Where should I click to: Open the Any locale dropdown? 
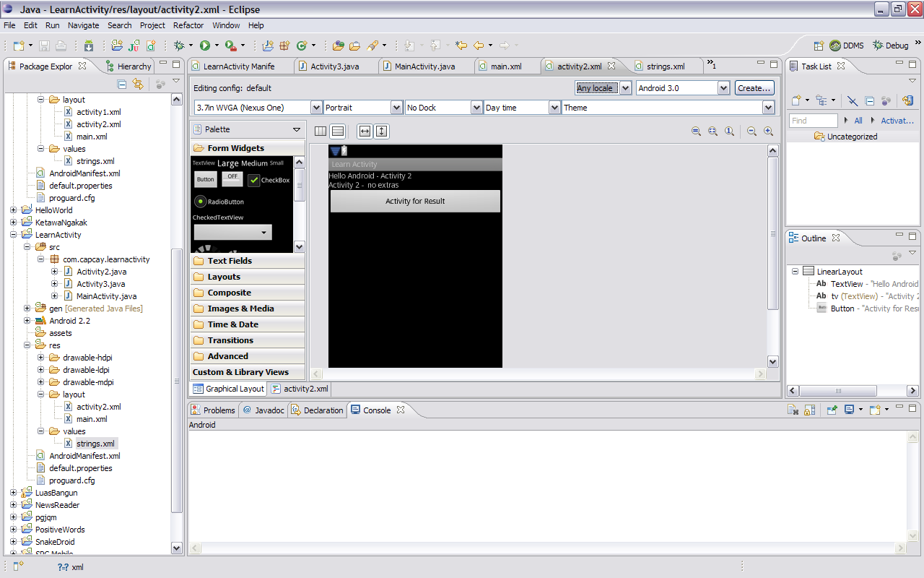(603, 88)
